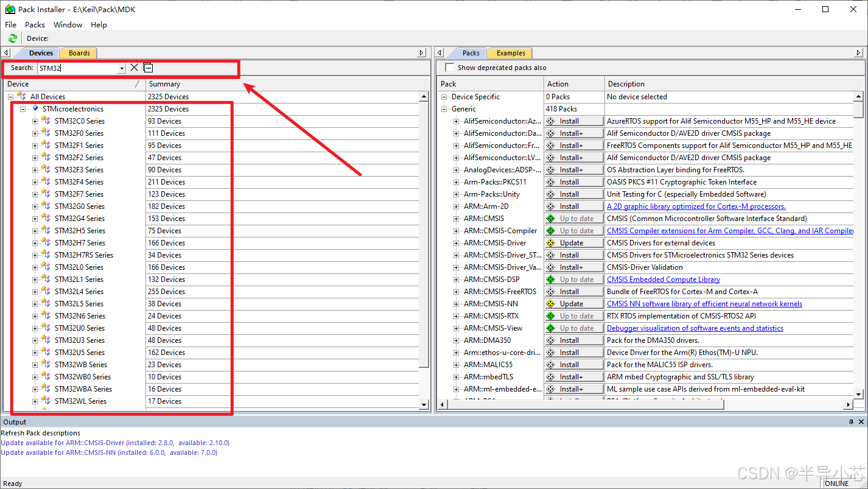Screen dimensions: 868x489
Task: Expand the Arm-Packs::PKCS11 pack row
Action: 456,182
